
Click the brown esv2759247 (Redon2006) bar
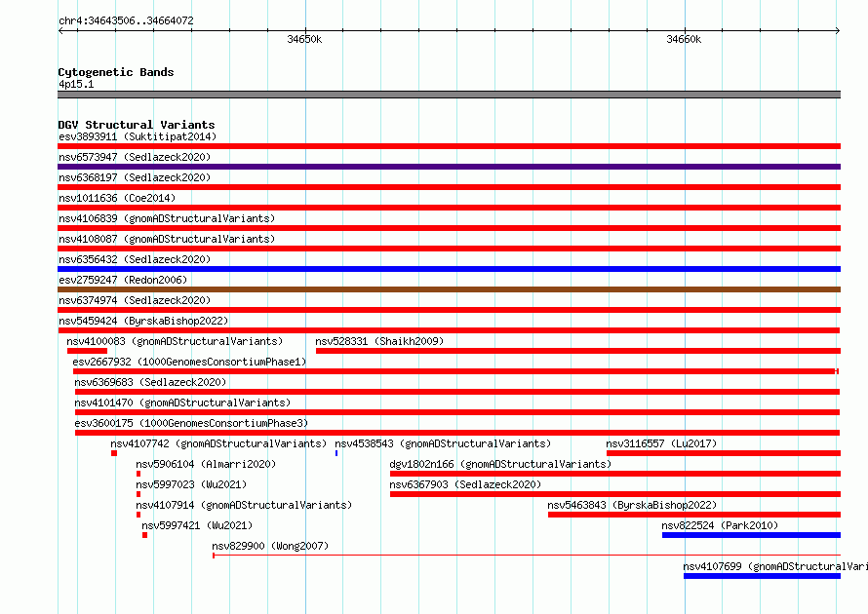click(449, 289)
